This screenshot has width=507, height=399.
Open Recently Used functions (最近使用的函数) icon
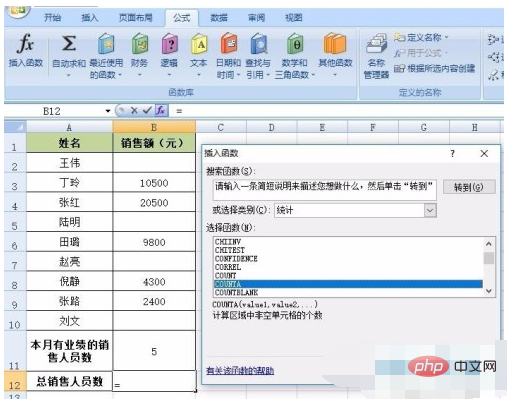point(106,44)
